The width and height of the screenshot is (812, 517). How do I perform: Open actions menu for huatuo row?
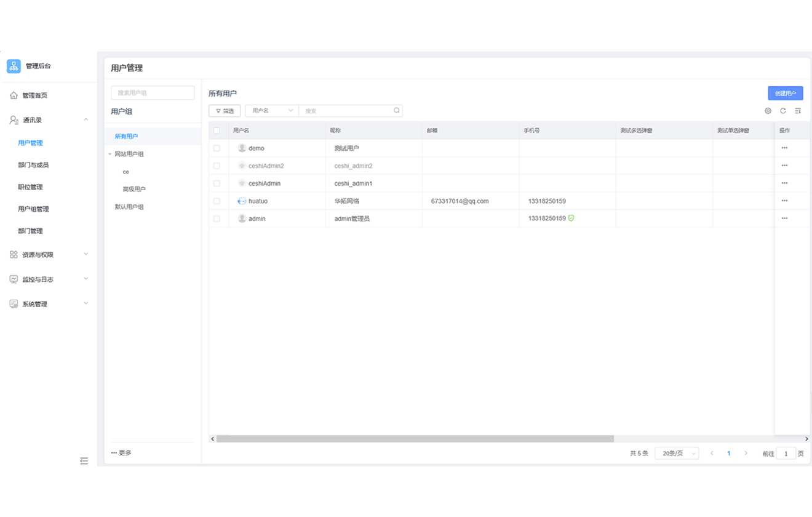[784, 201]
